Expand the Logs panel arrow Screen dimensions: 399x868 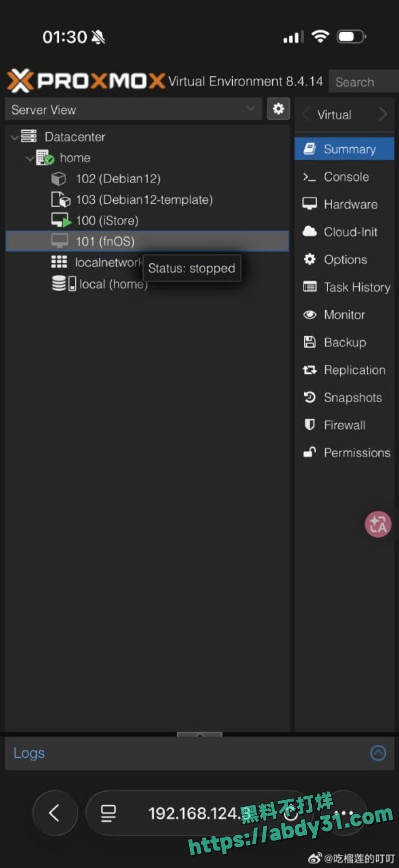click(378, 753)
